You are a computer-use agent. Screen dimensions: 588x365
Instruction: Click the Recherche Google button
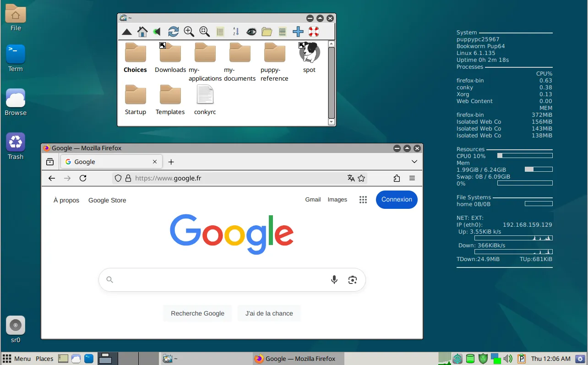click(x=197, y=313)
